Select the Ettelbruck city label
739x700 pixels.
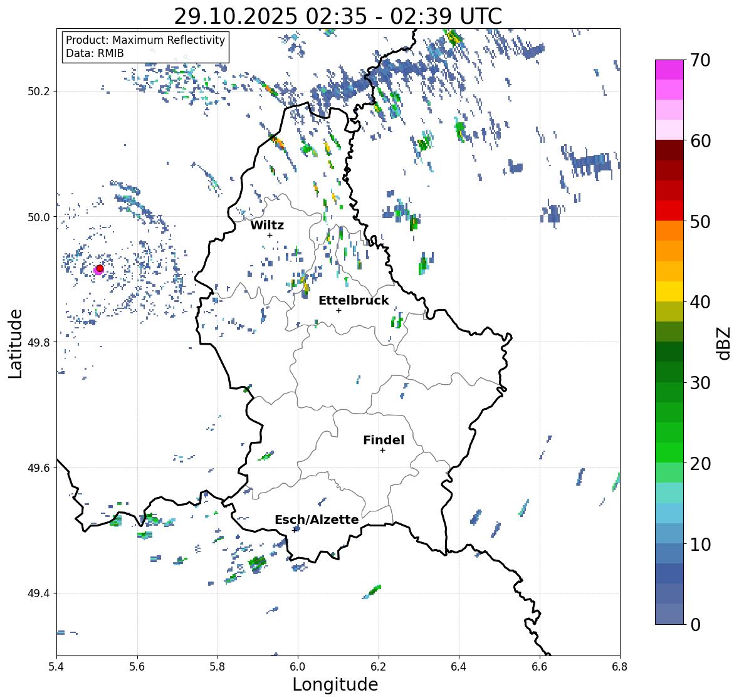[354, 300]
